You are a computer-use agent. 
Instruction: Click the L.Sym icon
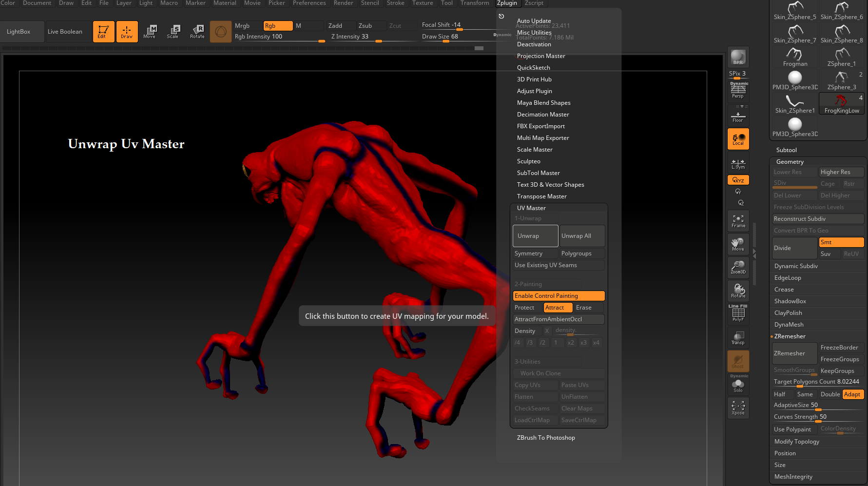click(738, 164)
